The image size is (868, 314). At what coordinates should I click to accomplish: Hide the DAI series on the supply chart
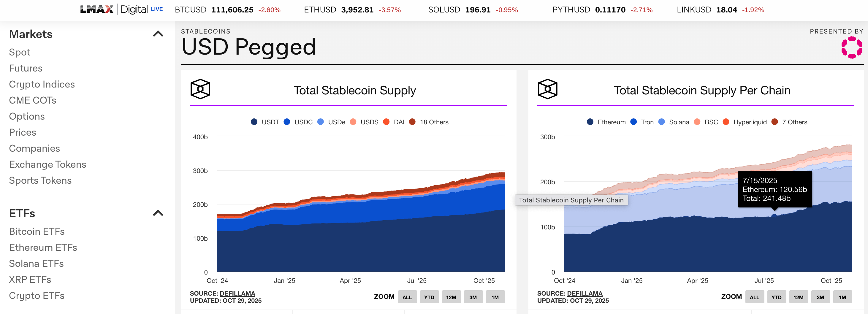point(394,122)
